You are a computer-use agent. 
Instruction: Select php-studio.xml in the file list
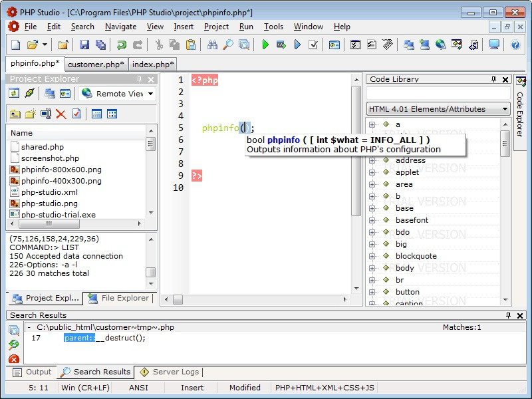tap(49, 192)
